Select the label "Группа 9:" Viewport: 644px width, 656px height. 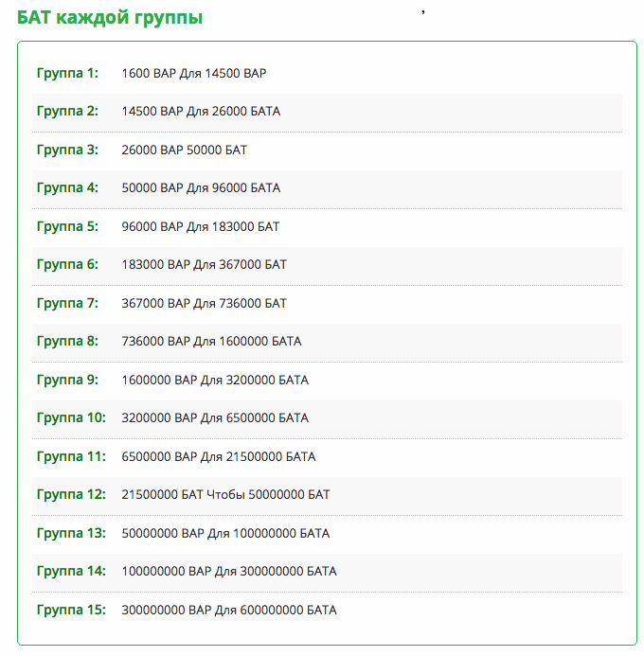click(67, 380)
